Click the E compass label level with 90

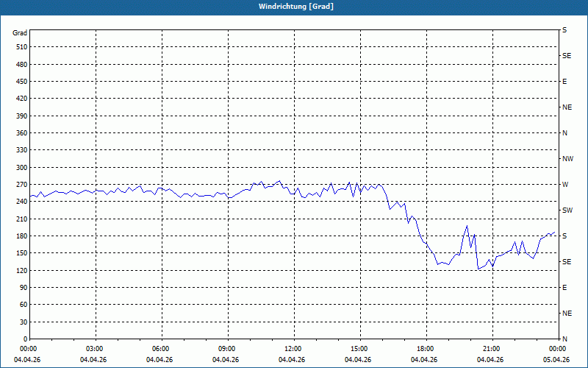click(x=564, y=288)
